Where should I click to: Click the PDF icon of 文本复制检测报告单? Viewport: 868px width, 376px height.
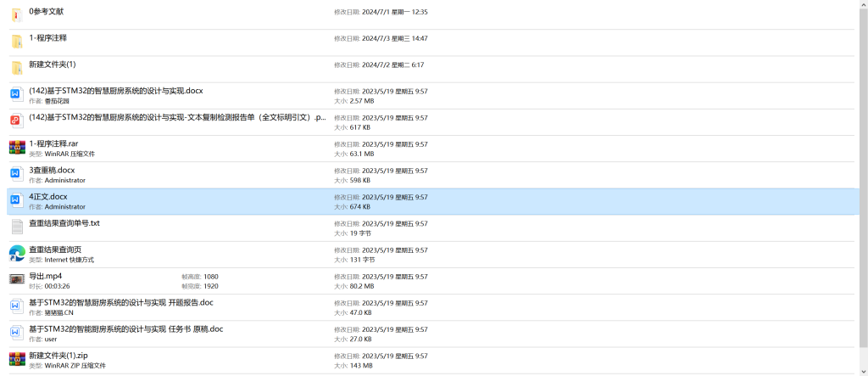pos(17,121)
